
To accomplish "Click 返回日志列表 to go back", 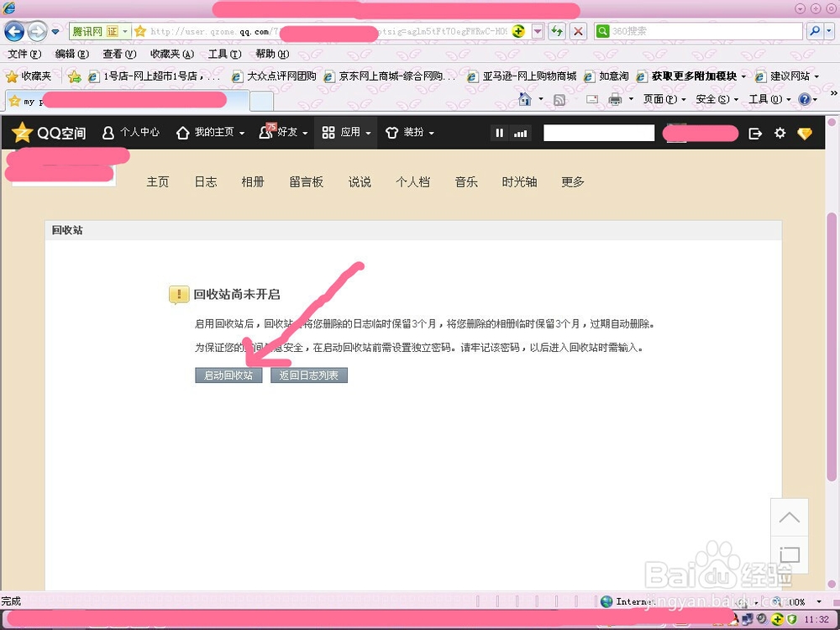I will [x=309, y=375].
